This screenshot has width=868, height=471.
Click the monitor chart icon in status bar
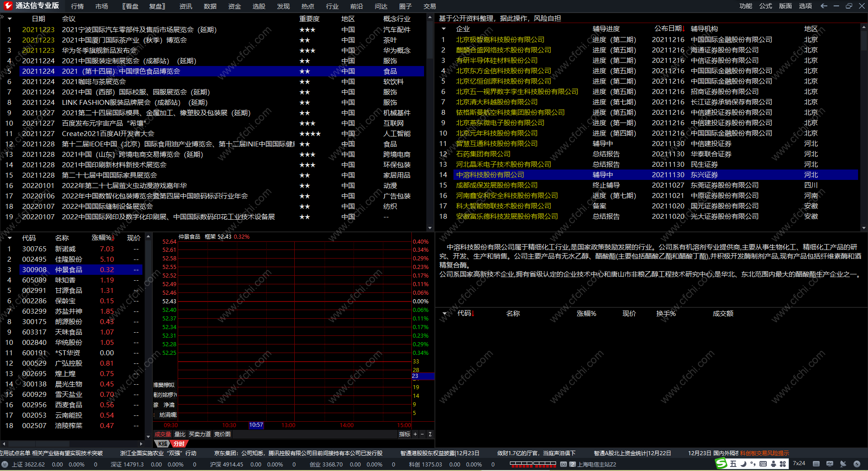click(830, 464)
